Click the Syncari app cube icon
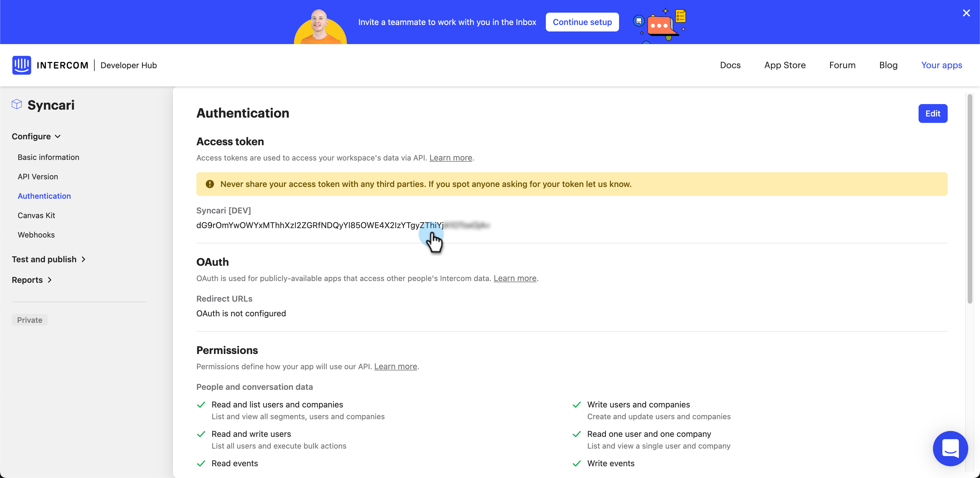This screenshot has height=478, width=980. 17,105
